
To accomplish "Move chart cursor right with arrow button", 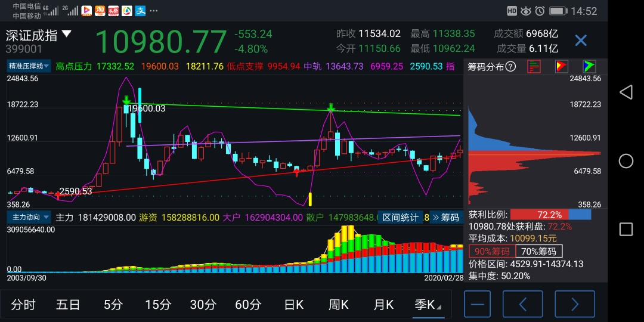I will click(575, 304).
